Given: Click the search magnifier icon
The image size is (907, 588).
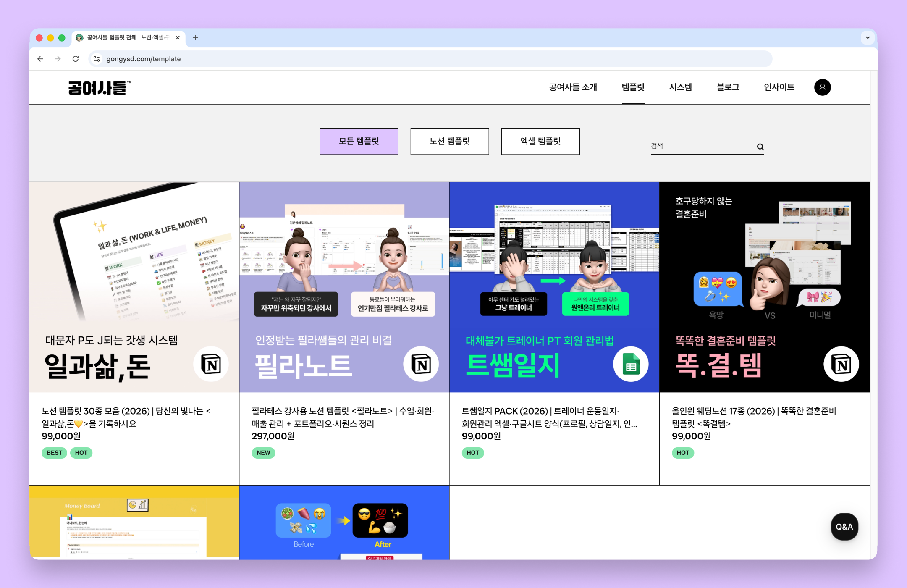Looking at the screenshot, I should [760, 147].
